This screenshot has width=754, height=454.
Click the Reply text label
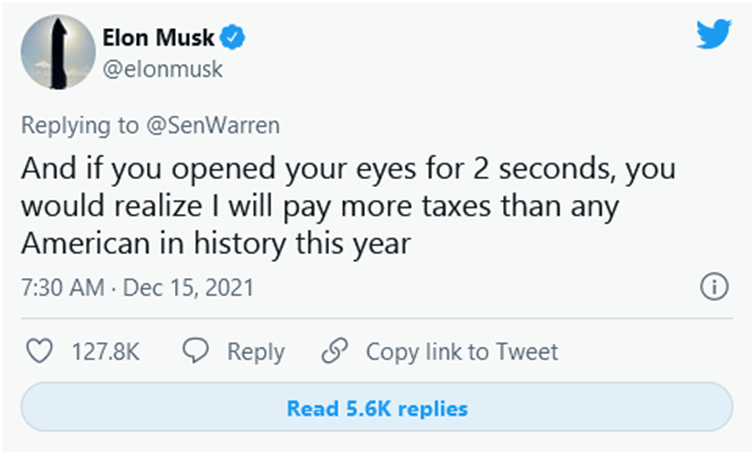[256, 353]
